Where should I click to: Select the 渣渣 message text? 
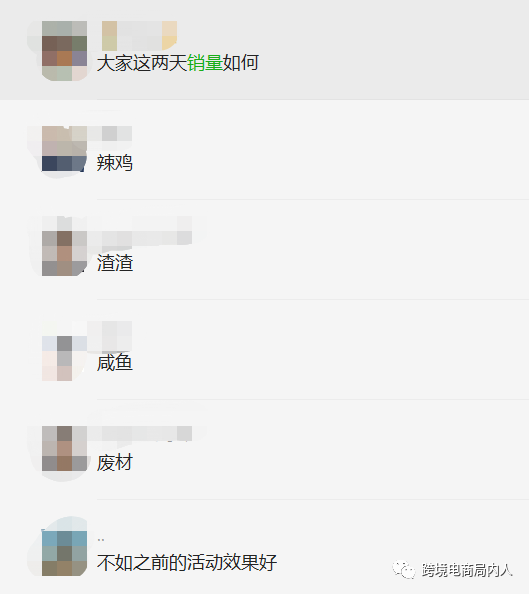coord(115,263)
